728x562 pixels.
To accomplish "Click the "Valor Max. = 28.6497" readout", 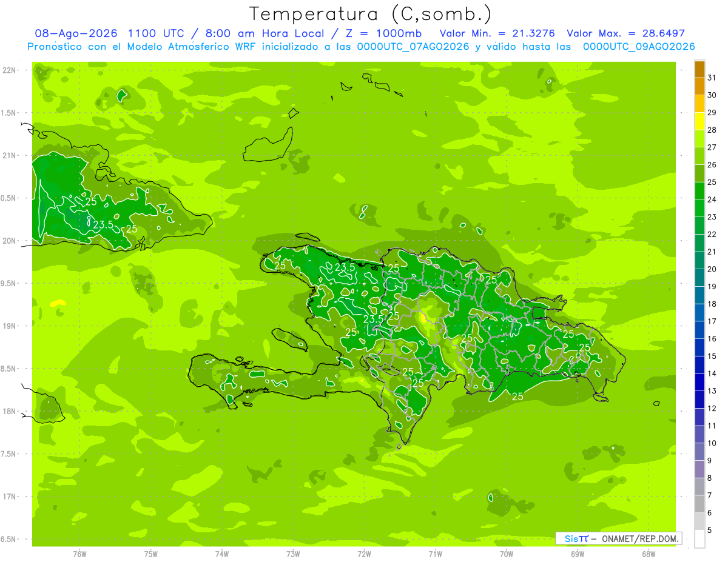I will [625, 33].
